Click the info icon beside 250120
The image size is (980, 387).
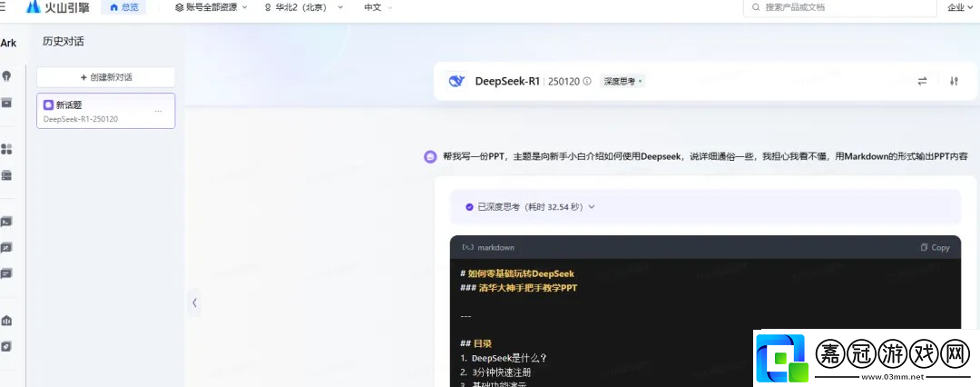coord(587,82)
